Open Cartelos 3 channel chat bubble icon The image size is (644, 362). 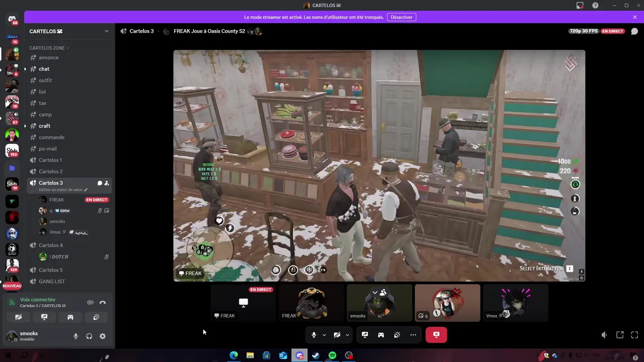pos(100,183)
